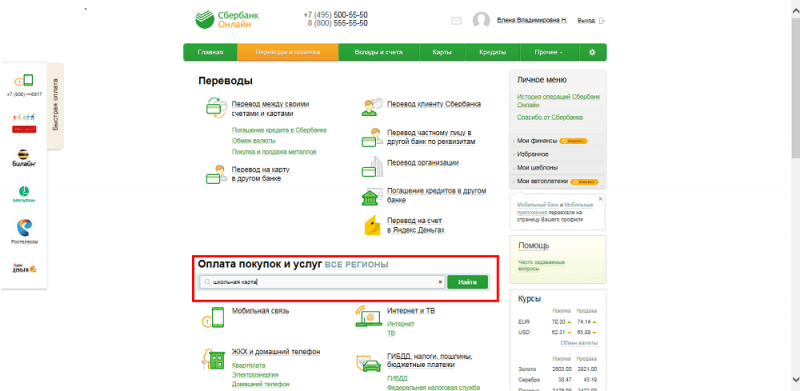Select the МегаФон quick payment icon
The height and width of the screenshot is (391, 800).
click(24, 194)
